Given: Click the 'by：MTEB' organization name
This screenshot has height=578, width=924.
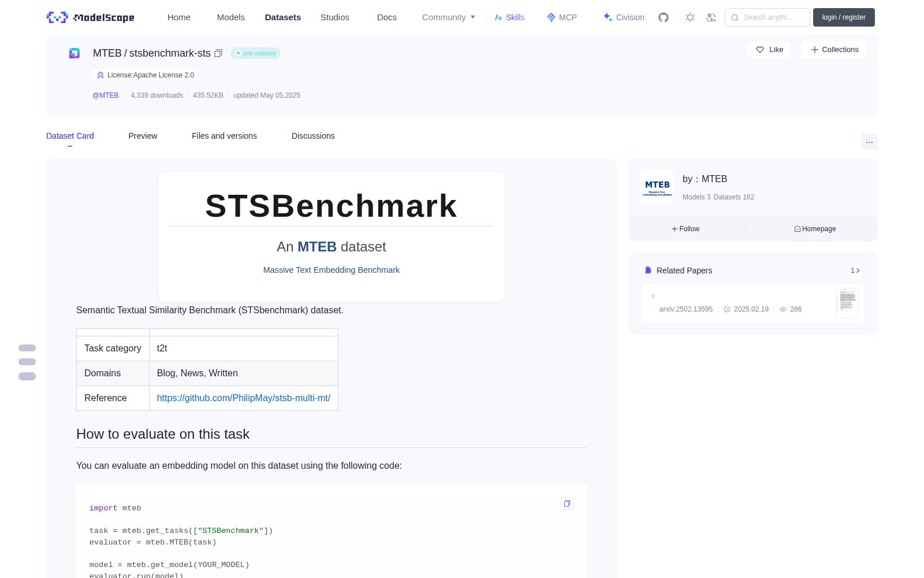Looking at the screenshot, I should point(705,179).
